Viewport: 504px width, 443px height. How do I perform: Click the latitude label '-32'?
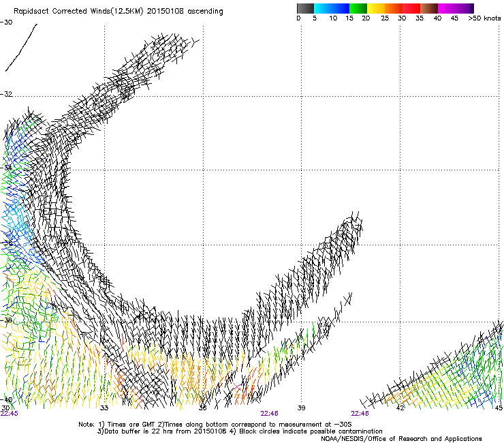tap(6, 94)
